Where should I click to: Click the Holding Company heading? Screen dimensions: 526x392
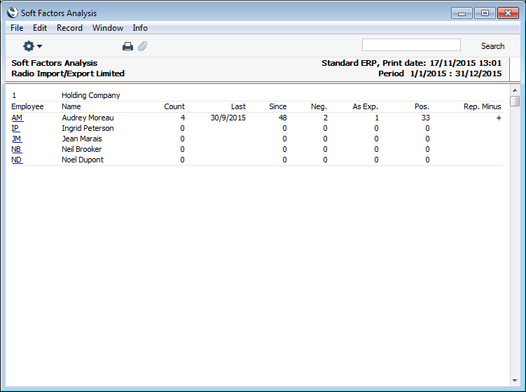point(91,95)
